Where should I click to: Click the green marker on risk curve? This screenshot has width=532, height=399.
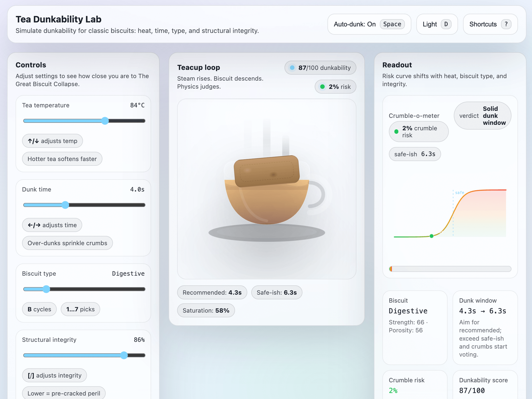click(x=431, y=236)
